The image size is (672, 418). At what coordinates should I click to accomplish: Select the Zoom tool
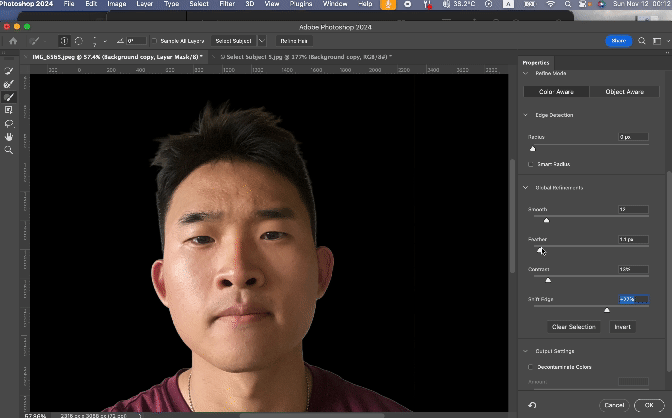pos(9,150)
